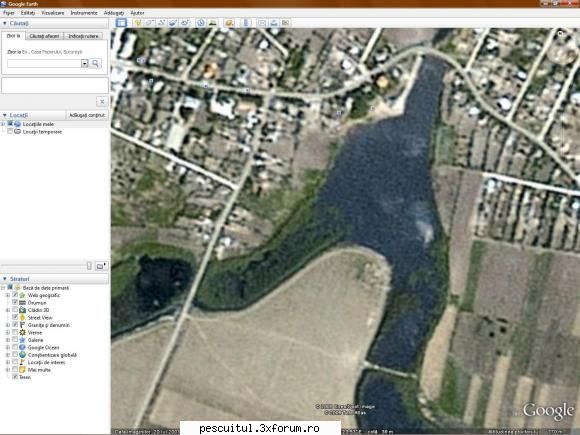The width and height of the screenshot is (580, 435).
Task: Switch to the Căutați afaceri tab
Action: tap(44, 36)
